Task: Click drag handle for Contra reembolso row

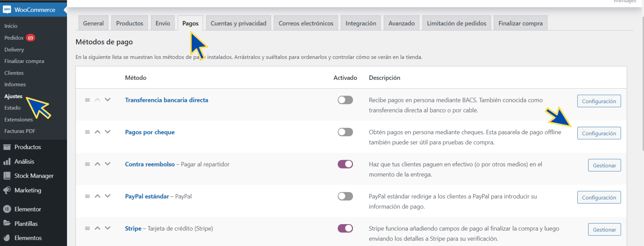Action: pos(87,164)
